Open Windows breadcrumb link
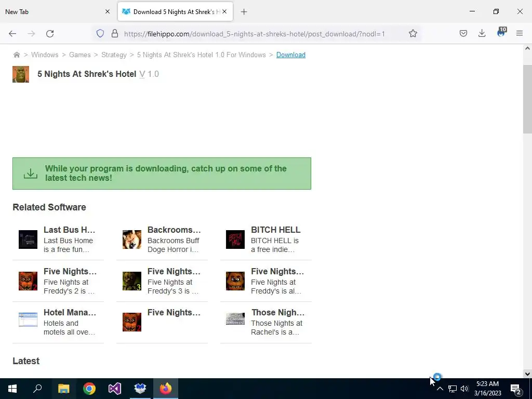The width and height of the screenshot is (532, 399). pyautogui.click(x=45, y=55)
